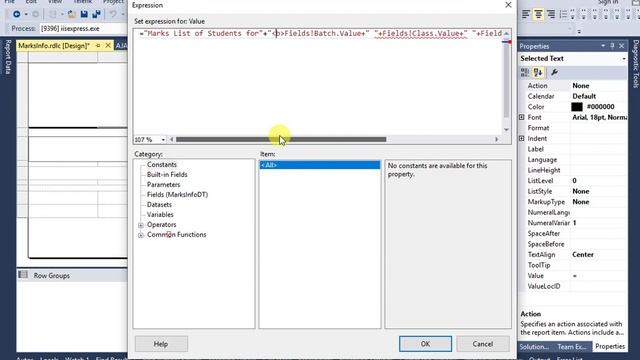This screenshot has height=360, width=640.
Task: Select the Variables category
Action: click(160, 214)
